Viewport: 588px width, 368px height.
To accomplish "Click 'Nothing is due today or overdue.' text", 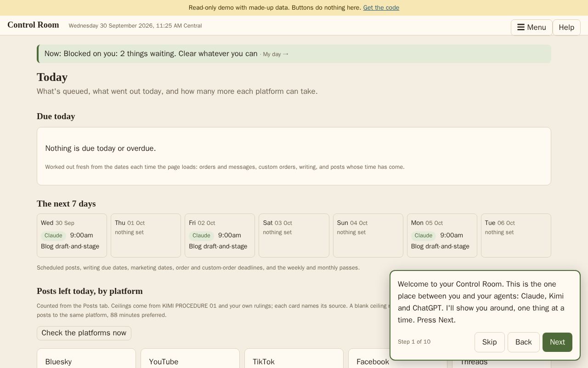I will click(x=101, y=149).
